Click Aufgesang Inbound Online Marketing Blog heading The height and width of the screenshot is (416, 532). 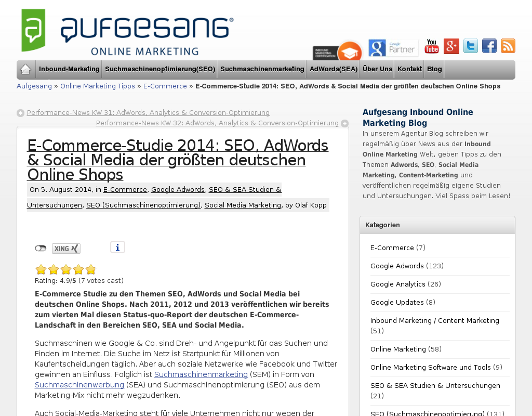418,118
